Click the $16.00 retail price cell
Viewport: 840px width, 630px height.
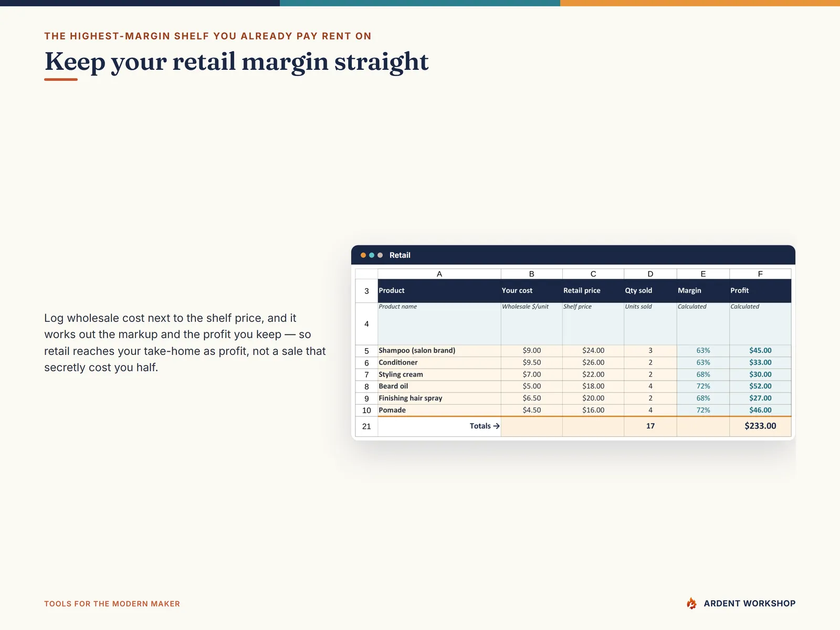coord(593,411)
